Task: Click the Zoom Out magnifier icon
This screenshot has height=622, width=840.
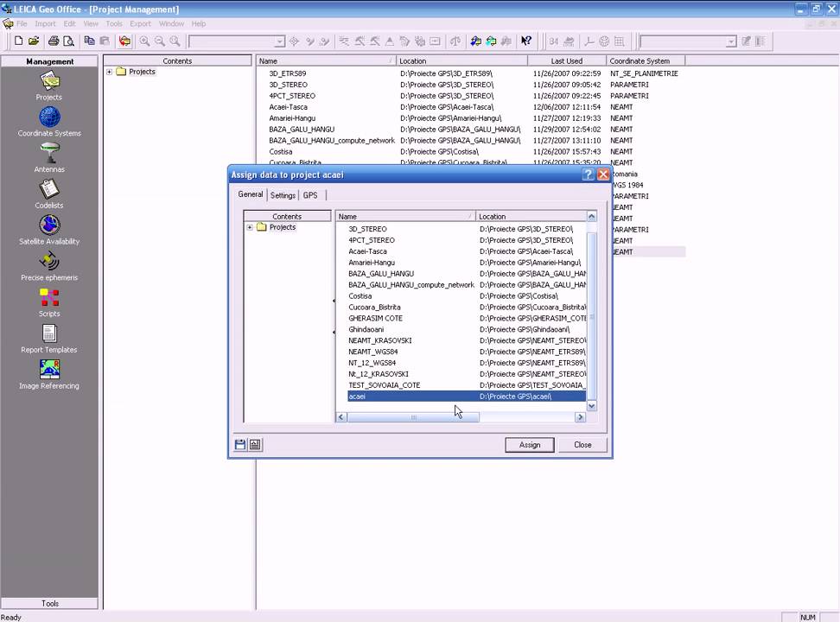Action: click(160, 41)
